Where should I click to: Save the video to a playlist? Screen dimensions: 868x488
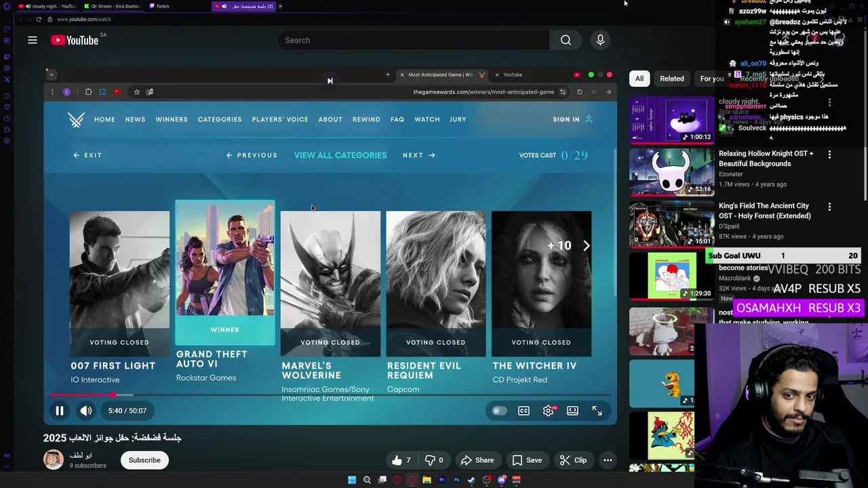(527, 460)
